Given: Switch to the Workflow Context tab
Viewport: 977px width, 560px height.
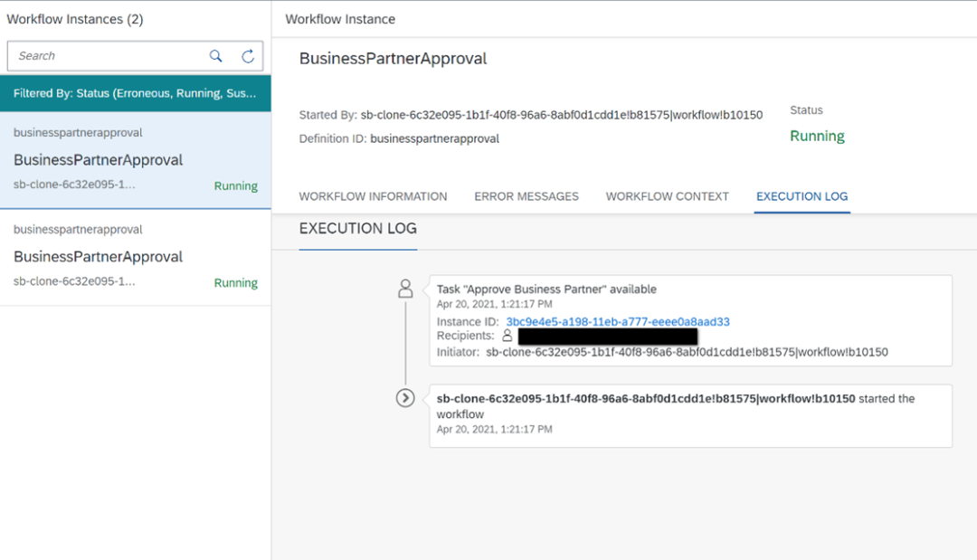Looking at the screenshot, I should pyautogui.click(x=668, y=196).
